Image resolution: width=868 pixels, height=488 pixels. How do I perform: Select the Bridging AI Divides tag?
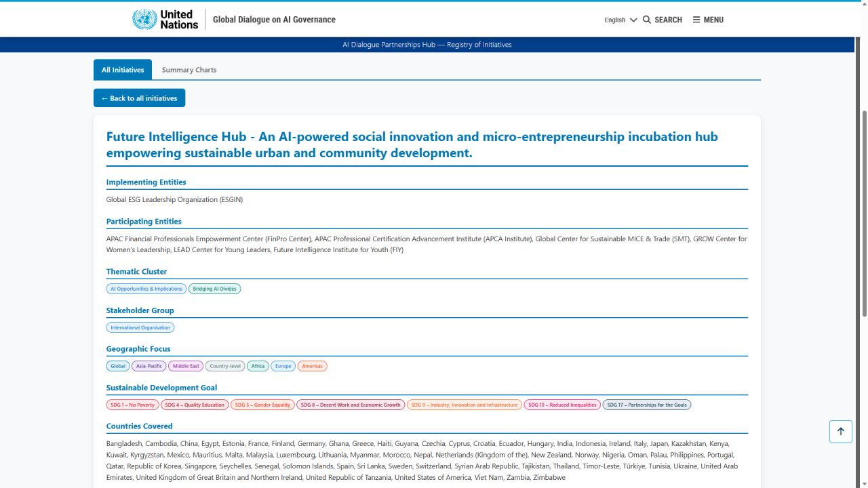[214, 289]
